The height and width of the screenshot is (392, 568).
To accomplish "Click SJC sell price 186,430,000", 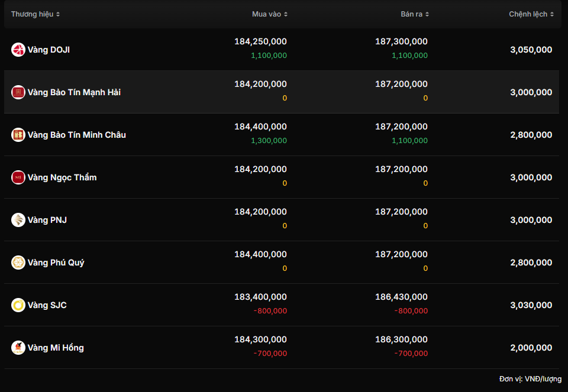I will (401, 297).
